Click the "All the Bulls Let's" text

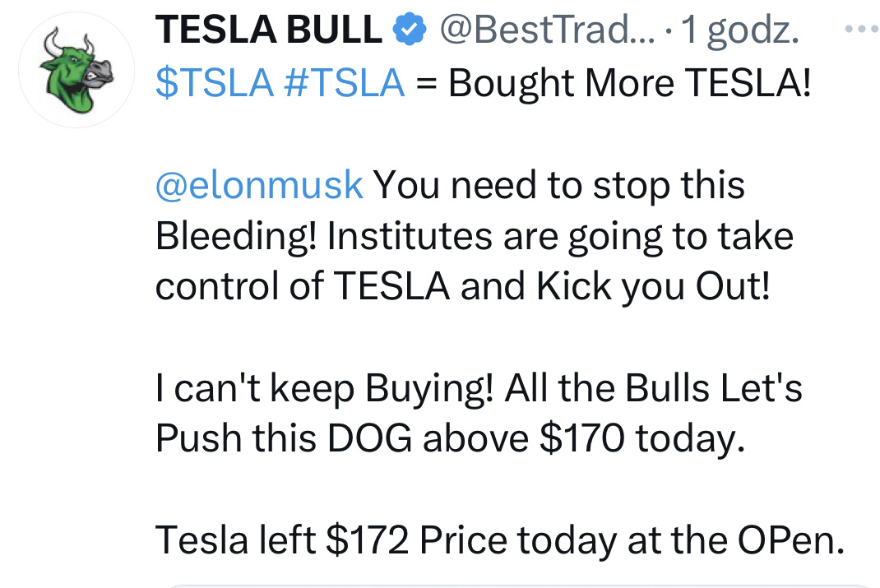coord(654,389)
